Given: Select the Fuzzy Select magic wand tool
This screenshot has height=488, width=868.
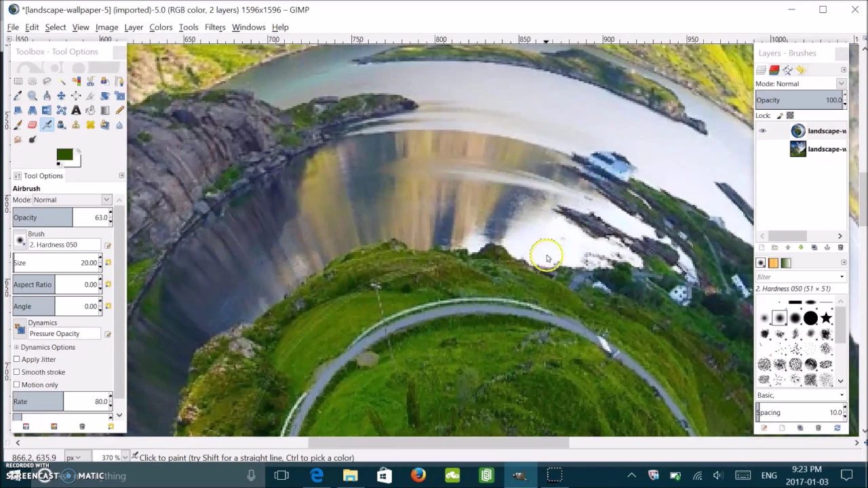Looking at the screenshot, I should pos(62,81).
